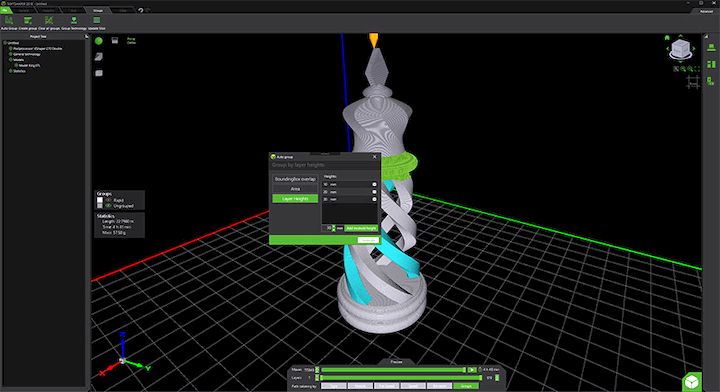Viewport: 720px width, 392px height.
Task: Open the Group Technology tool
Action: click(x=73, y=20)
